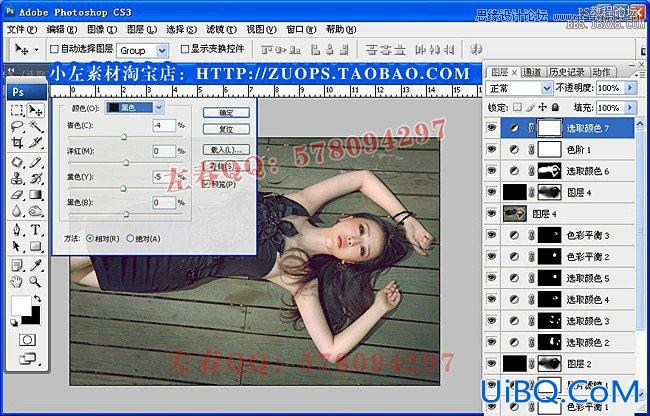Image resolution: width=650 pixels, height=416 pixels.
Task: Select the Rectangular Marquee tool
Action: pyautogui.click(x=17, y=110)
